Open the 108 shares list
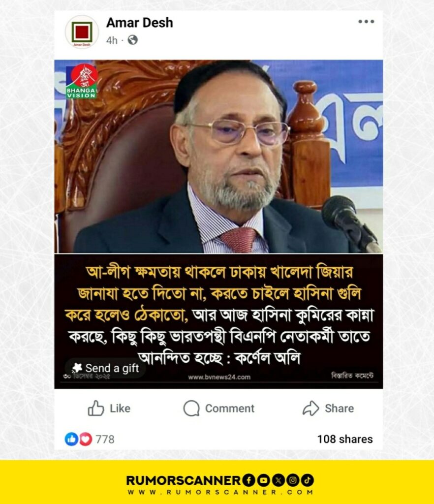 345,439
